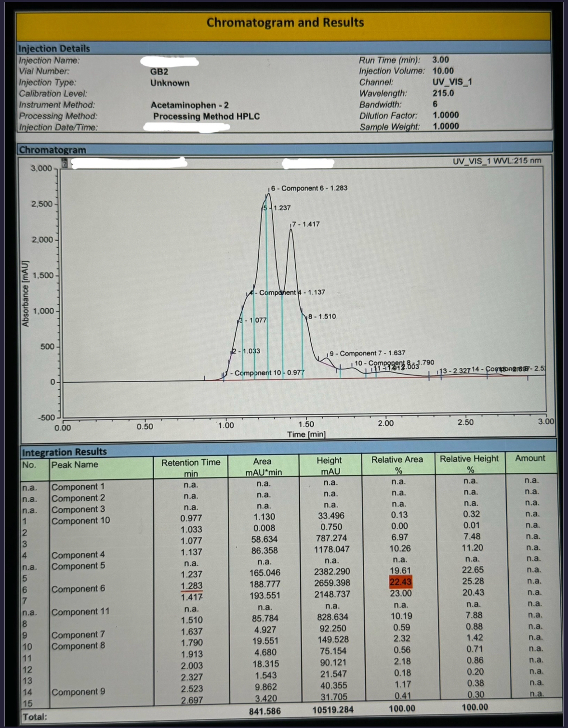Select the height value '2659.398'
This screenshot has width=568, height=728.
click(x=332, y=583)
